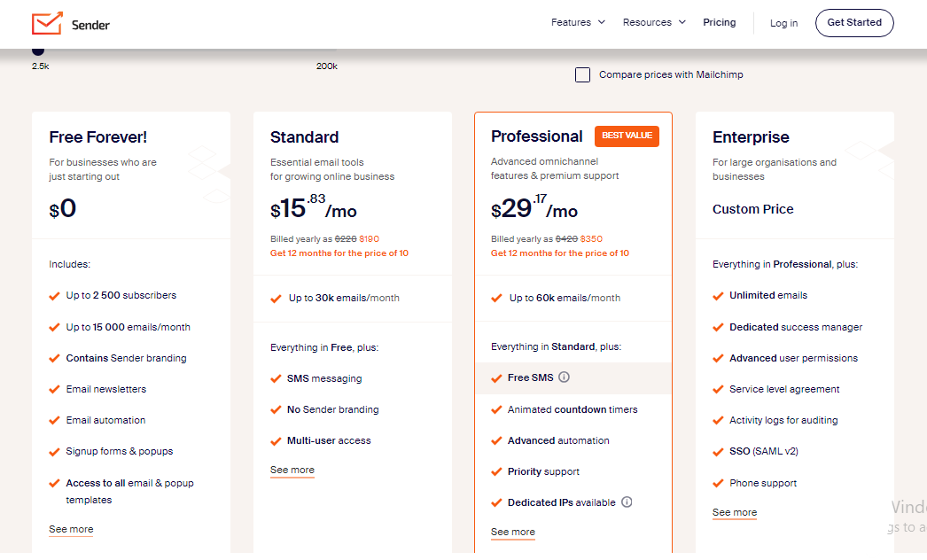
Task: Go to Log in page
Action: 783,23
